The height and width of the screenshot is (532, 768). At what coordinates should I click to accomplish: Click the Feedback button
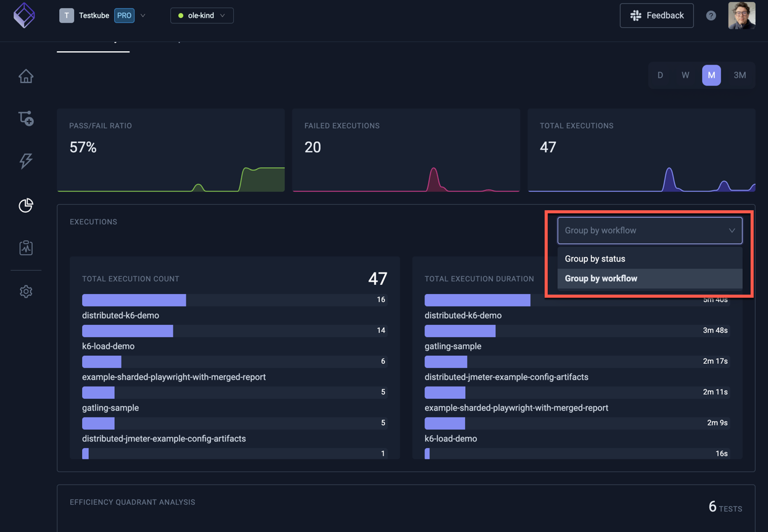click(656, 15)
